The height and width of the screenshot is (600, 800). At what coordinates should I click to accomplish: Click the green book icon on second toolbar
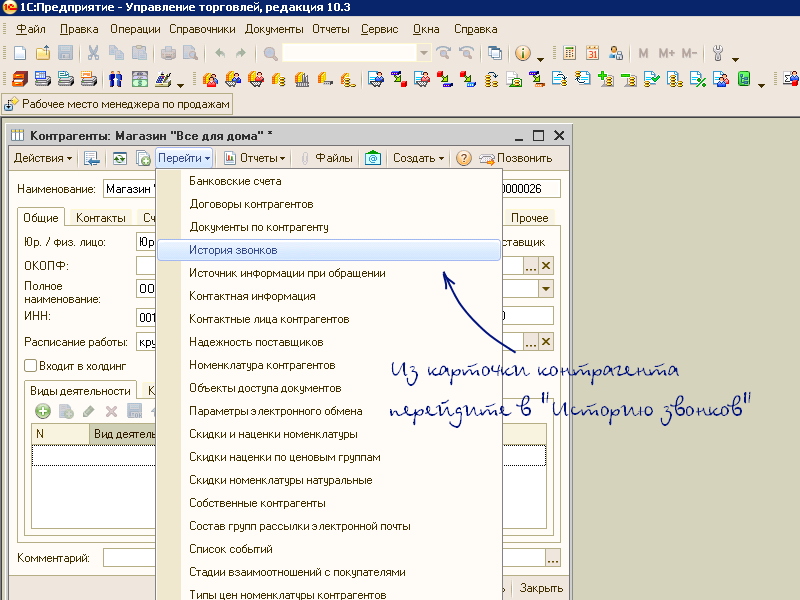coord(744,79)
